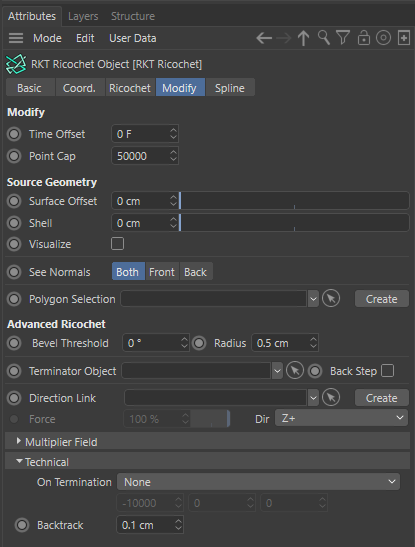This screenshot has width=415, height=547.
Task: Open the Dir Z+ dropdown
Action: (x=341, y=418)
